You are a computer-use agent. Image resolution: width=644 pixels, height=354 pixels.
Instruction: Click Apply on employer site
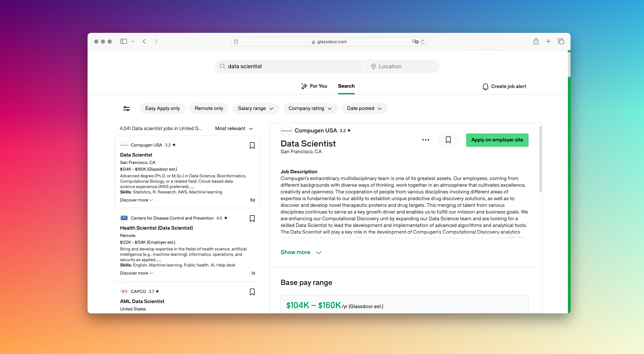pyautogui.click(x=497, y=140)
